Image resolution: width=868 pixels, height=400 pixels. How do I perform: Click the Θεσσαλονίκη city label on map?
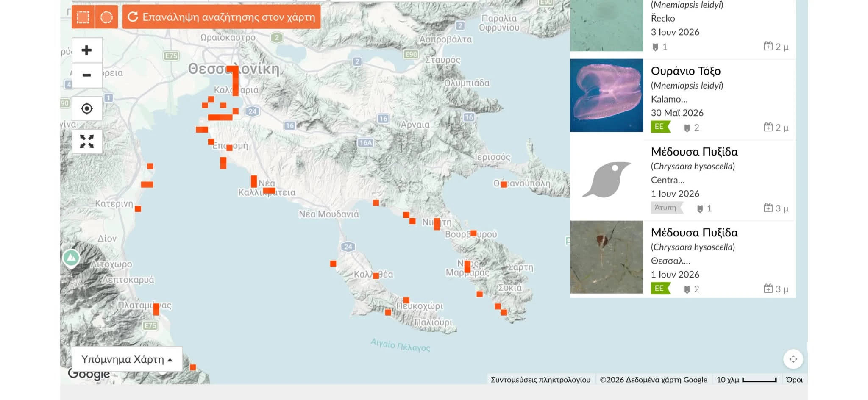tap(234, 69)
